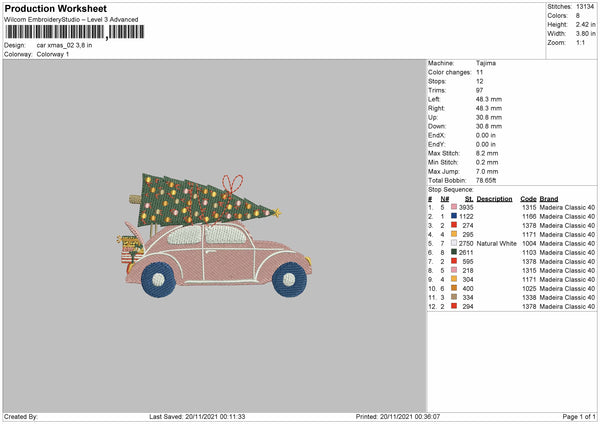Click the dark green swatch in stop row 6
The width and height of the screenshot is (600, 424).
point(454,252)
